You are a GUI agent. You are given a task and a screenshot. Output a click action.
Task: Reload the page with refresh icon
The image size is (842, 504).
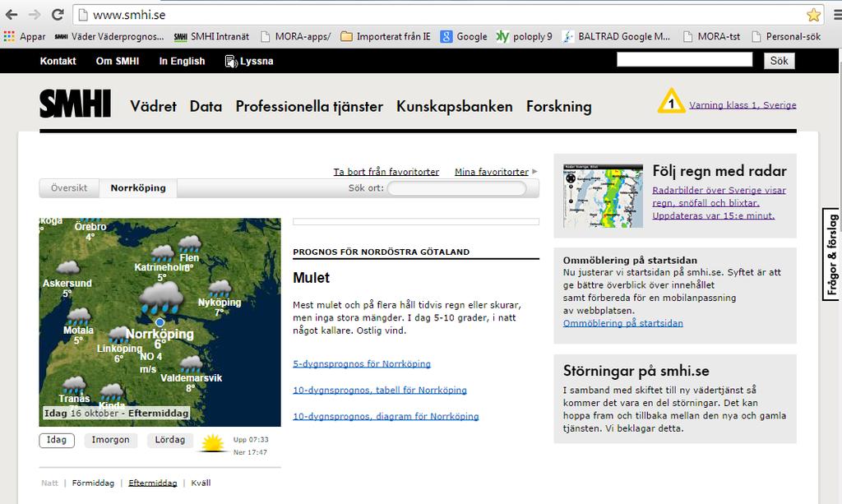[58, 15]
